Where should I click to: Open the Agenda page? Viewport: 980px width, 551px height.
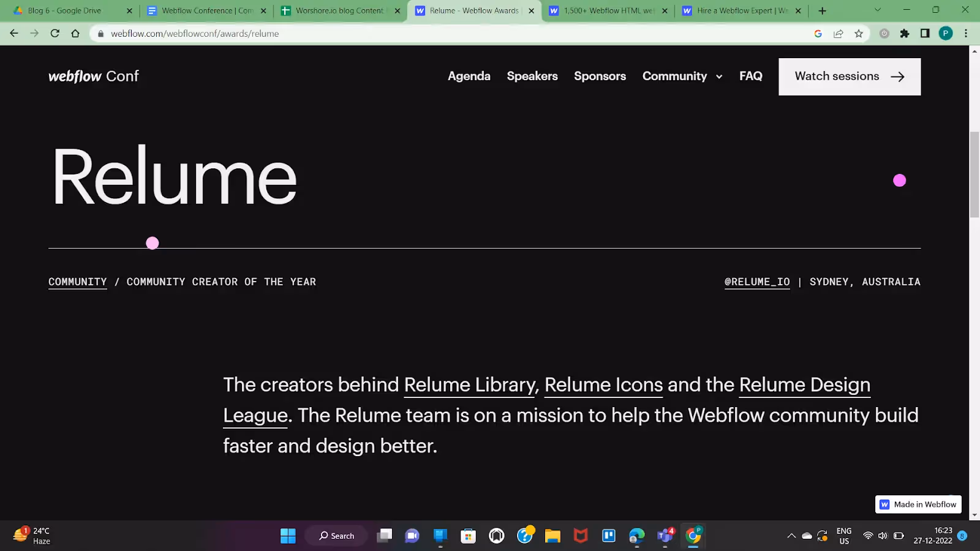click(x=469, y=77)
